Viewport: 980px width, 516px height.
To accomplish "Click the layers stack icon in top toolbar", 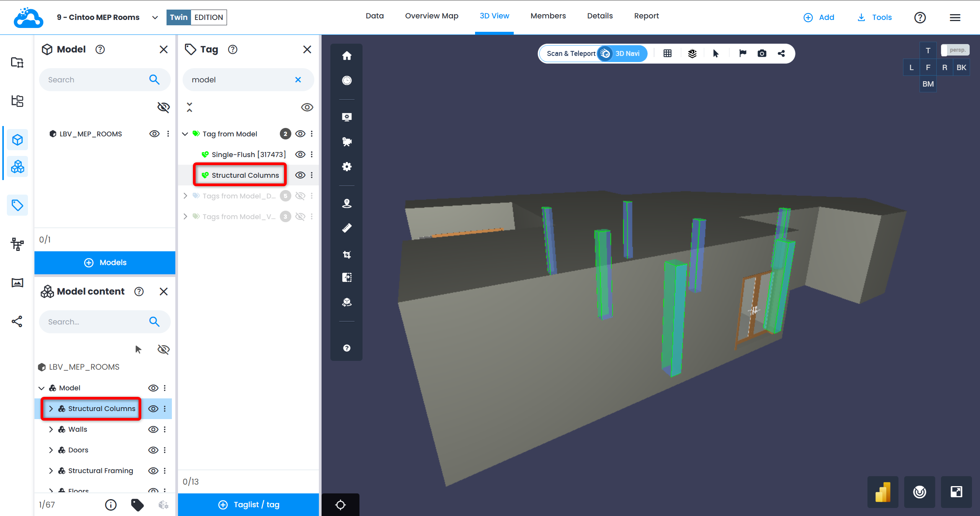I will [692, 53].
